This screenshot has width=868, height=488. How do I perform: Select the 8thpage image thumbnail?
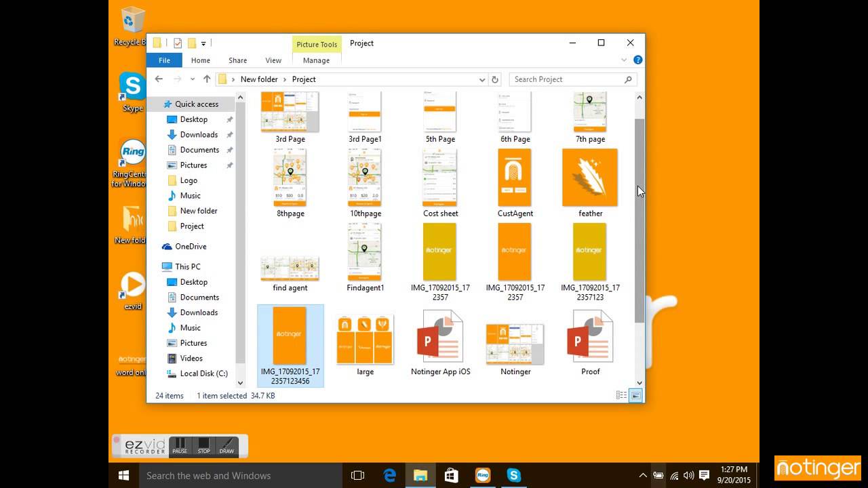point(290,183)
